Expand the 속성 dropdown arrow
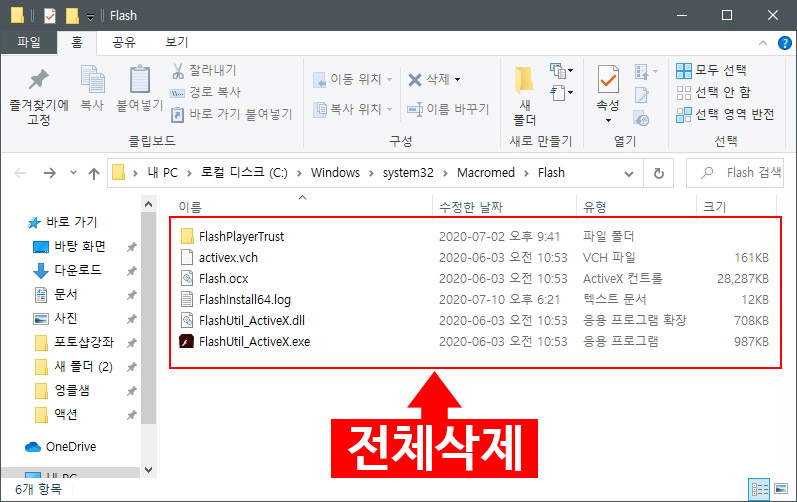 click(608, 120)
